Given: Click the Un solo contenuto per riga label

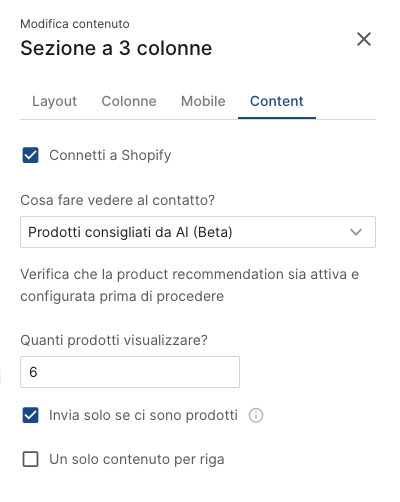Looking at the screenshot, I should (x=137, y=459).
